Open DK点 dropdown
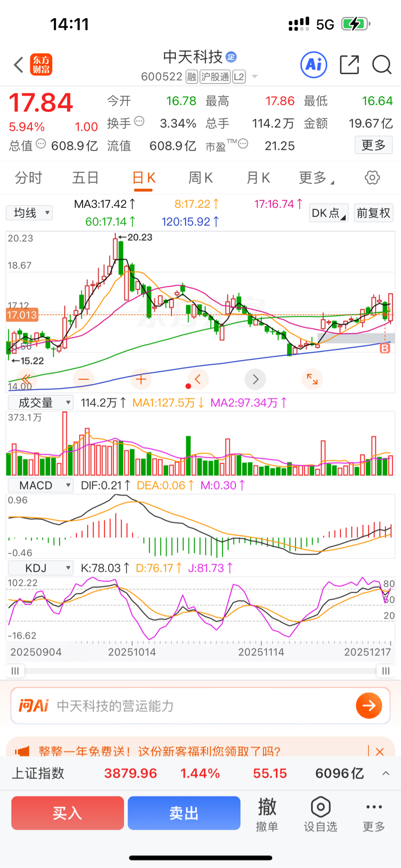This screenshot has height=868, width=401. coord(328,213)
